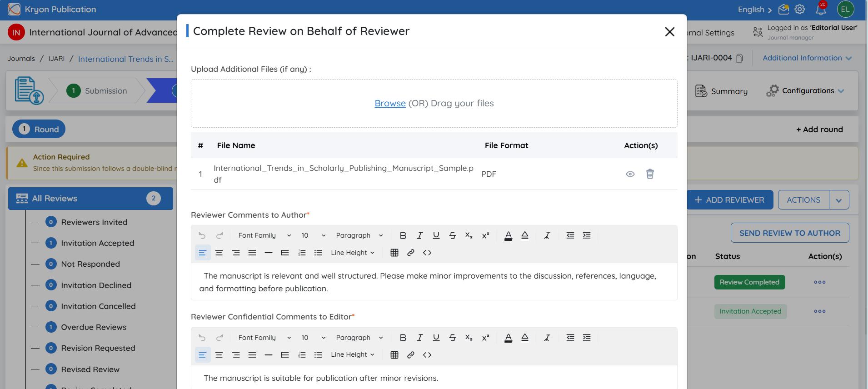Image resolution: width=868 pixels, height=389 pixels.
Task: Expand Additional Information dropdown
Action: [x=807, y=58]
